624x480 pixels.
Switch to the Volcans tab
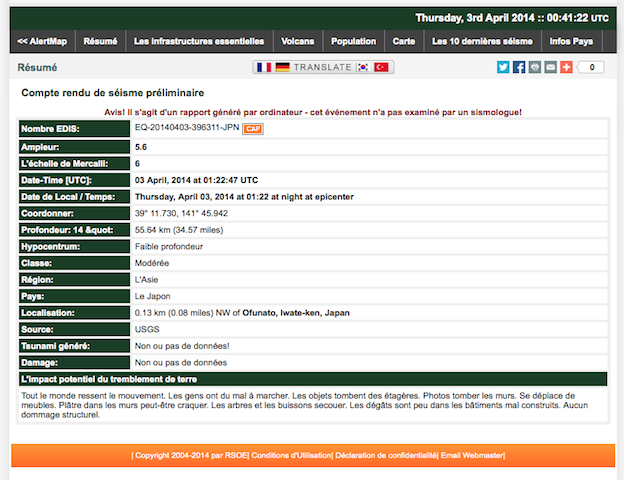(299, 41)
